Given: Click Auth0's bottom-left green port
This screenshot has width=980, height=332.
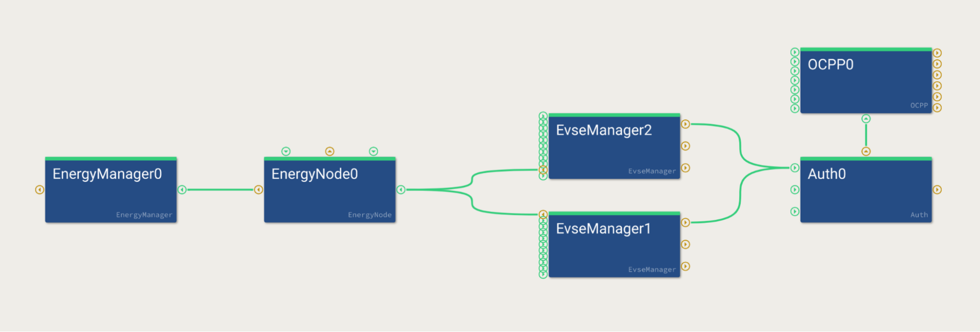Looking at the screenshot, I should click(x=795, y=212).
